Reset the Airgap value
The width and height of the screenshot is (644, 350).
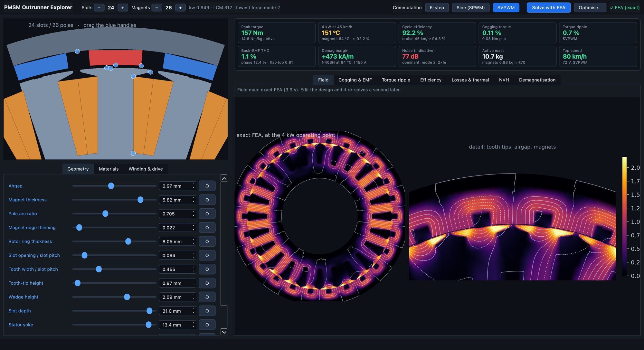(x=207, y=186)
